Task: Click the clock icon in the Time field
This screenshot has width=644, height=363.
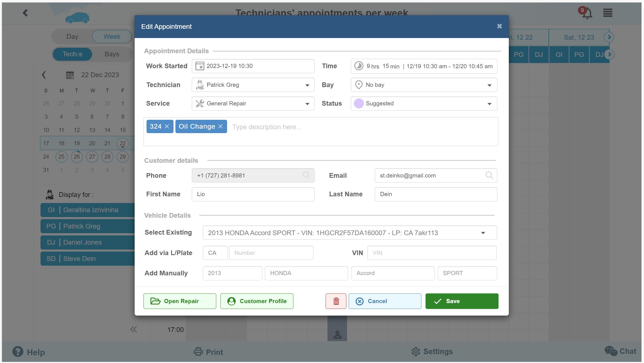Action: [358, 66]
